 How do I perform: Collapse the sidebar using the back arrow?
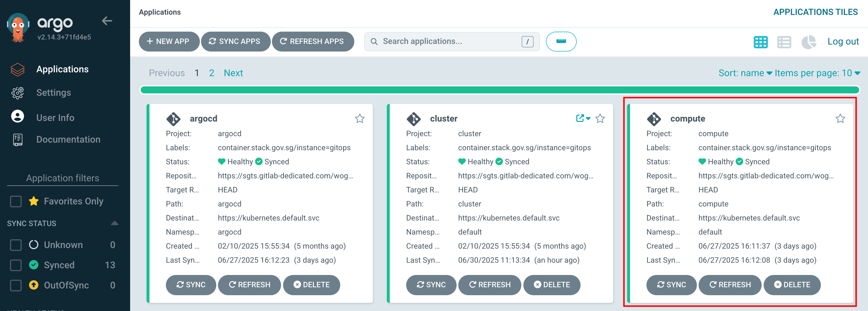point(107,21)
